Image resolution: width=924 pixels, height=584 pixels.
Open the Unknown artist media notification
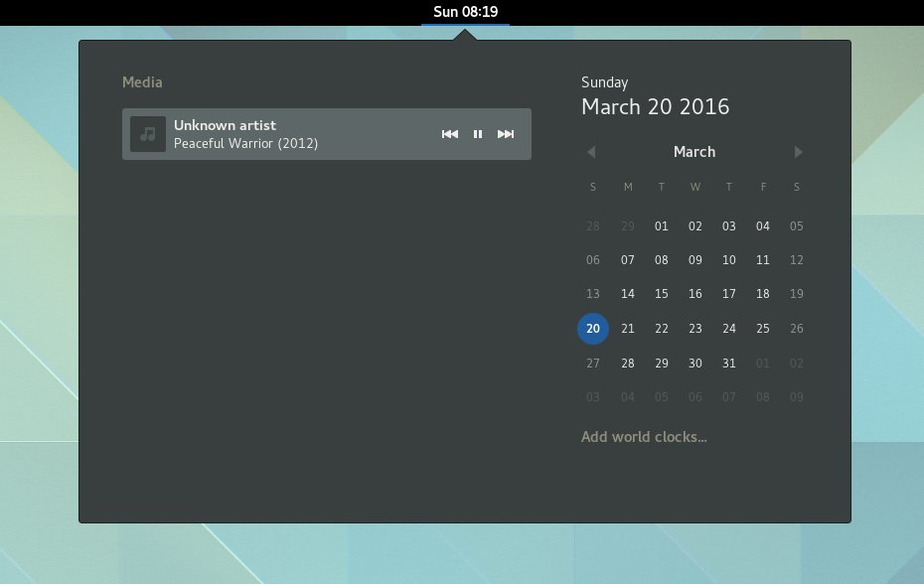coord(327,134)
